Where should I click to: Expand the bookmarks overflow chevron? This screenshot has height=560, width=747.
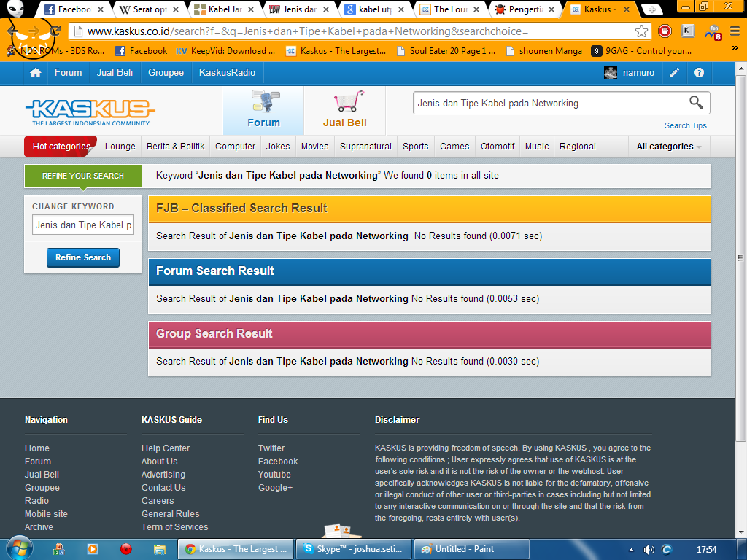(x=735, y=49)
